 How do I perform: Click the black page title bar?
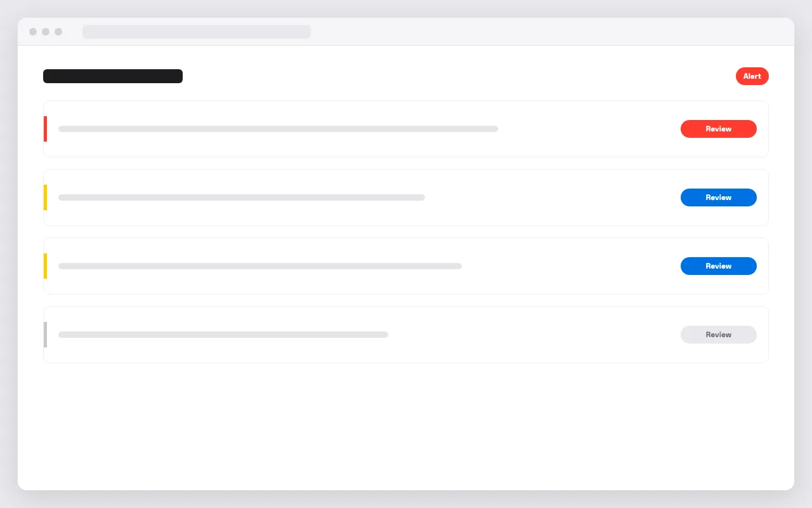pyautogui.click(x=113, y=76)
